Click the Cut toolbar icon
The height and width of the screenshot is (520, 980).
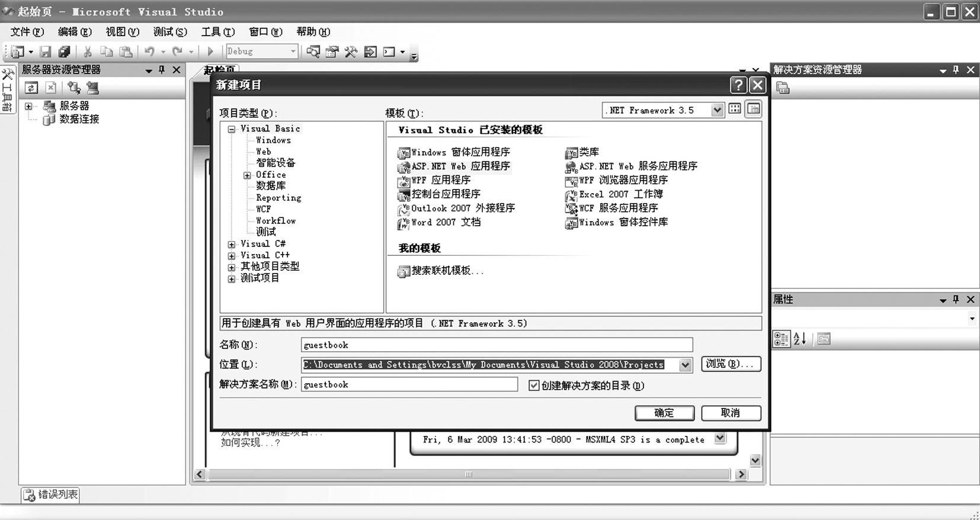coord(87,52)
